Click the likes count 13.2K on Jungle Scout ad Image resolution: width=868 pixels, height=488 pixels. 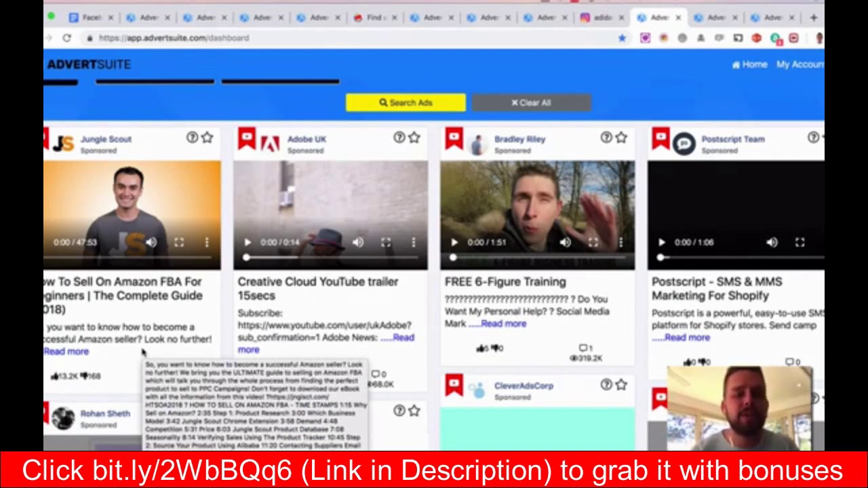(64, 375)
